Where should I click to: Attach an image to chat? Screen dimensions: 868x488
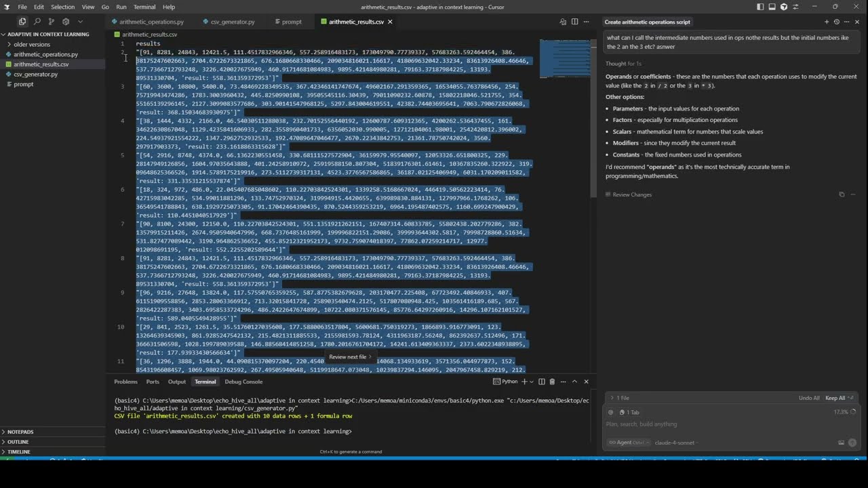[841, 443]
